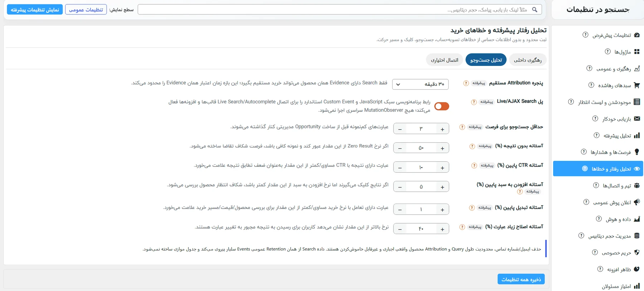Click the help icon beside تیم و اتصال‌ها

click(596, 185)
